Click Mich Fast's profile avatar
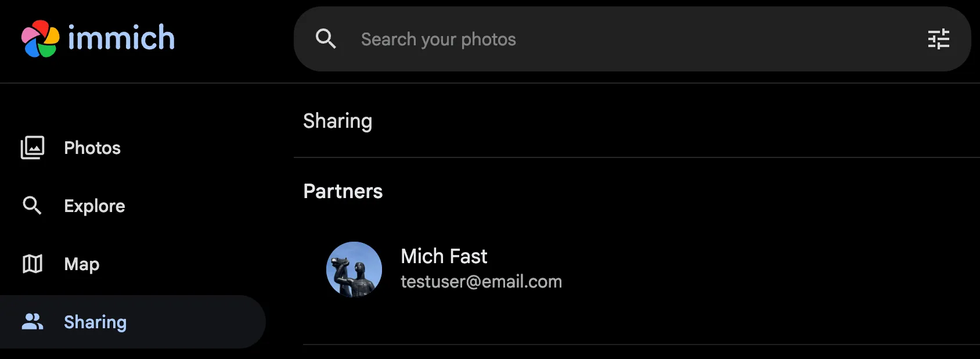This screenshot has width=980, height=359. point(354,270)
